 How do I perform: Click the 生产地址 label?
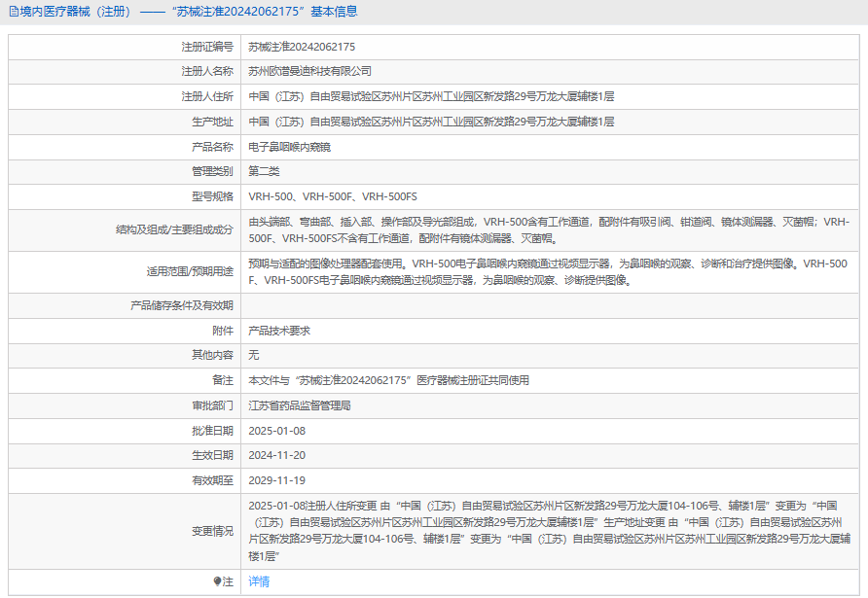pyautogui.click(x=212, y=122)
